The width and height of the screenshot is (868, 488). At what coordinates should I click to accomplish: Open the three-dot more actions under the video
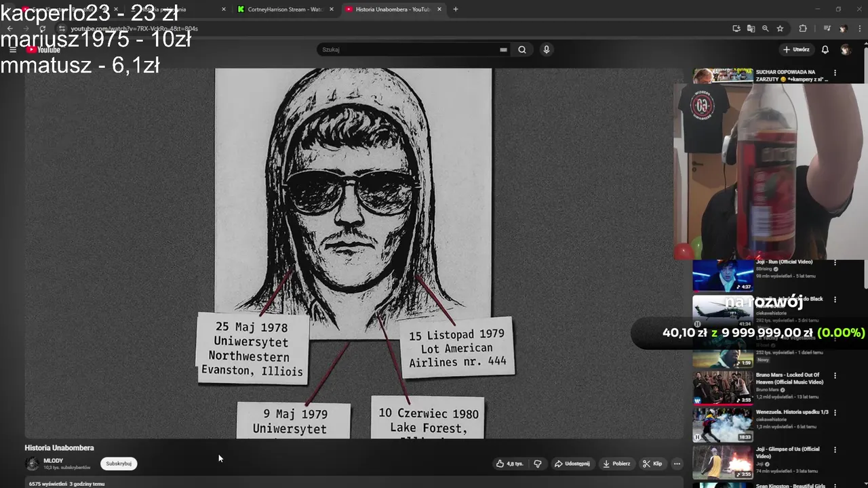coord(677,464)
